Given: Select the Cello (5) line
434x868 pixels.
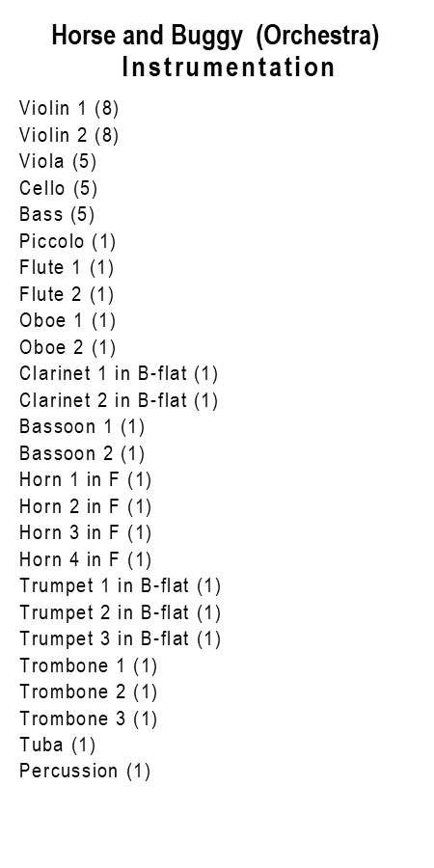Looking at the screenshot, I should [59, 188].
